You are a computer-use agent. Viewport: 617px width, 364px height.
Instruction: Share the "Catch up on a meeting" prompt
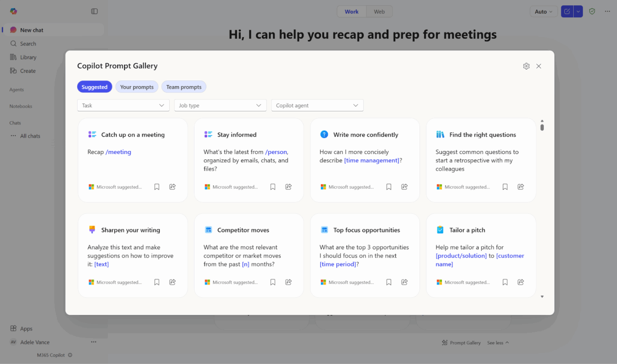click(172, 187)
